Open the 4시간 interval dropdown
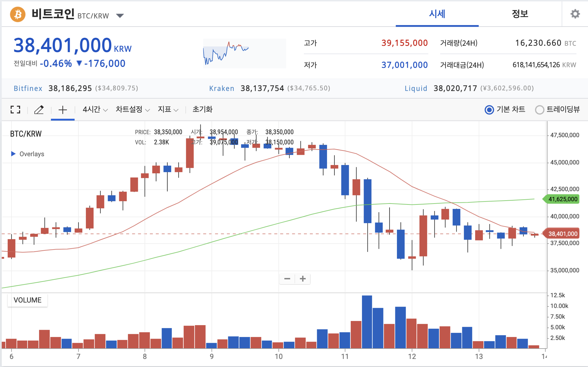 95,110
